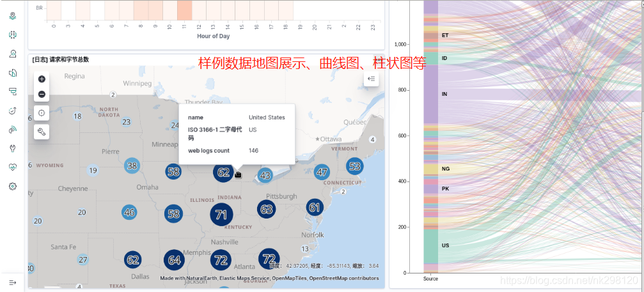Select the ET source node in Sankey chart
644x292 pixels.
click(431, 35)
